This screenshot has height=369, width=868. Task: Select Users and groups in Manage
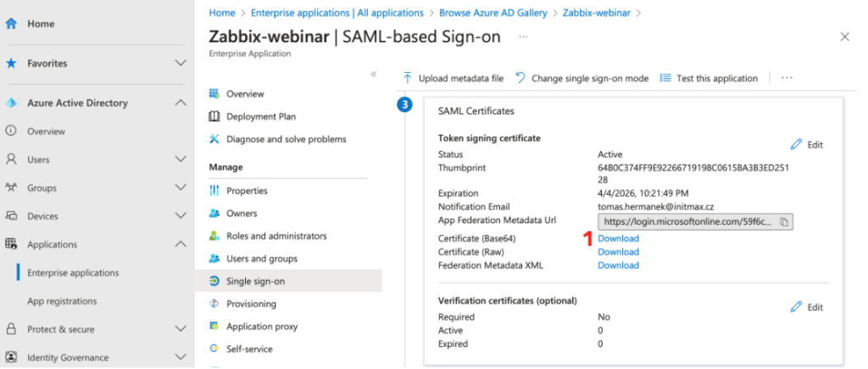pos(261,259)
